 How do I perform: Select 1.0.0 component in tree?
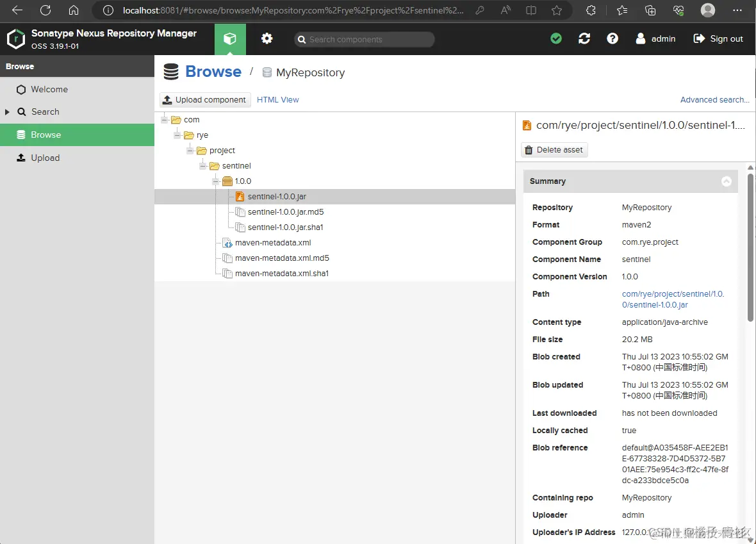pyautogui.click(x=243, y=181)
